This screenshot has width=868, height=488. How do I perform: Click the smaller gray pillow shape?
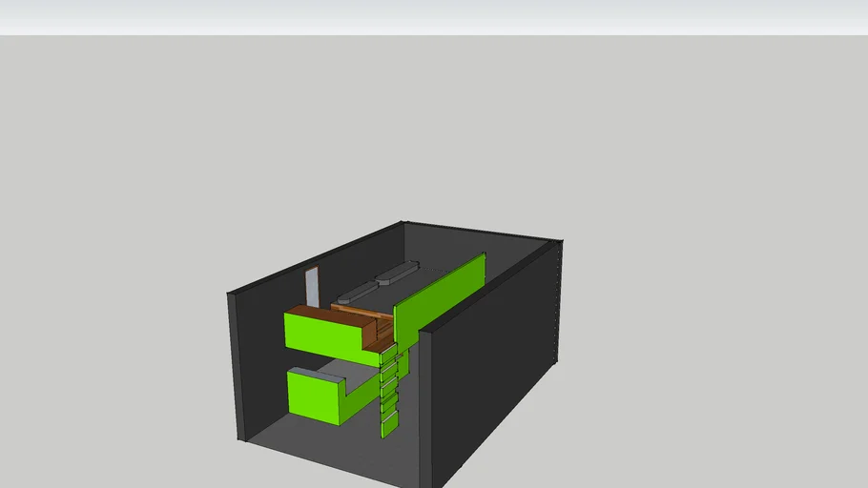point(356,292)
